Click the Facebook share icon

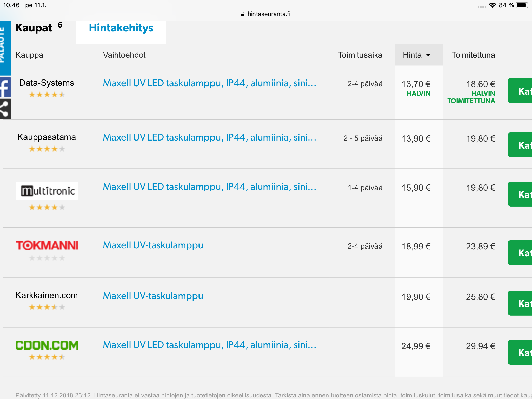tap(5, 87)
